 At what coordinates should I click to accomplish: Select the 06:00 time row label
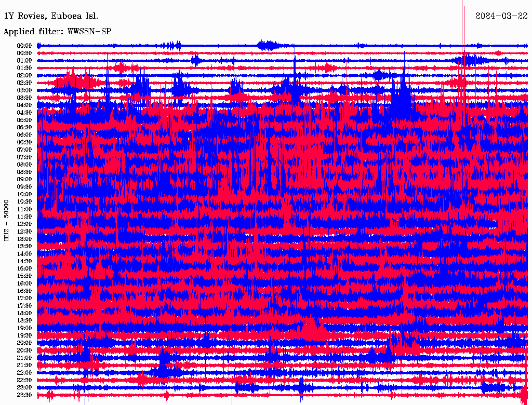(24, 134)
